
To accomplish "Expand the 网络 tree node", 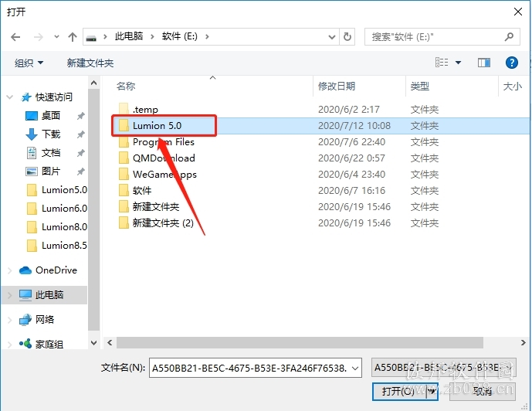I will (10, 320).
